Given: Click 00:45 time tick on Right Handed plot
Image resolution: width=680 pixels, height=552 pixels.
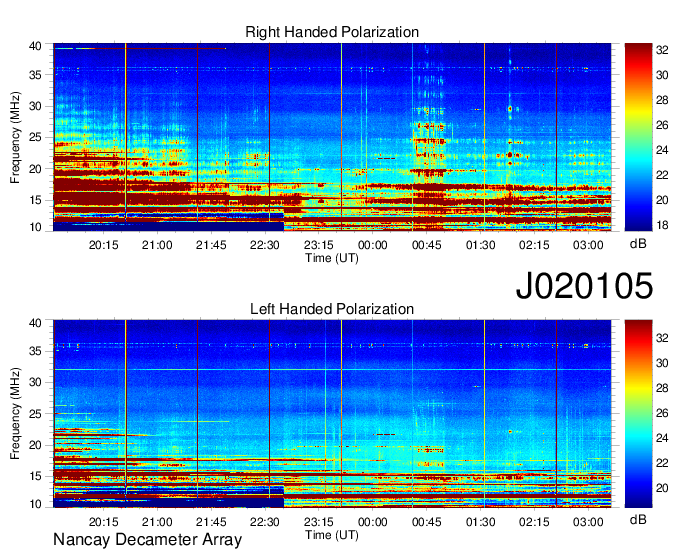Looking at the screenshot, I should point(427,245).
